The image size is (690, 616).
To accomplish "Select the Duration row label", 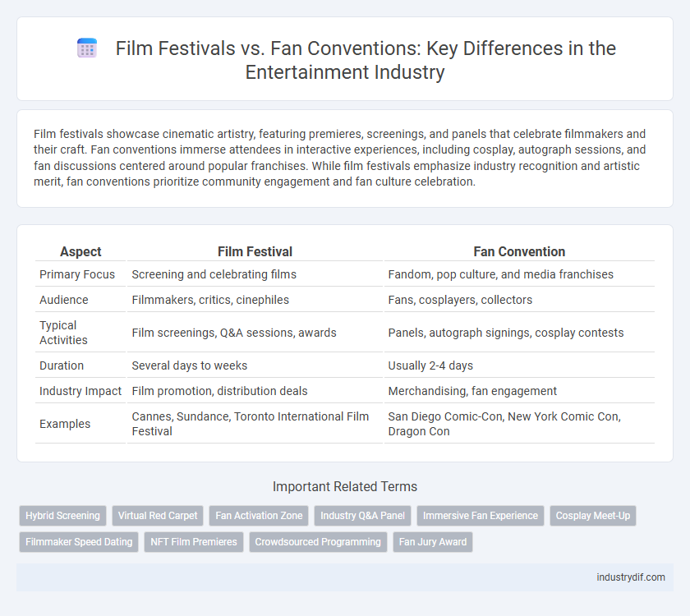I will point(62,365).
